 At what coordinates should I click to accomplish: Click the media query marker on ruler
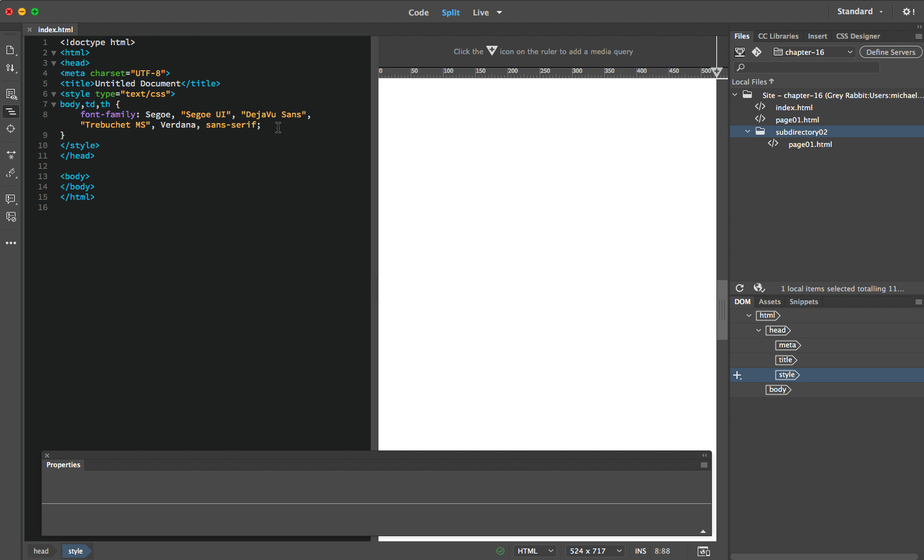pyautogui.click(x=716, y=72)
